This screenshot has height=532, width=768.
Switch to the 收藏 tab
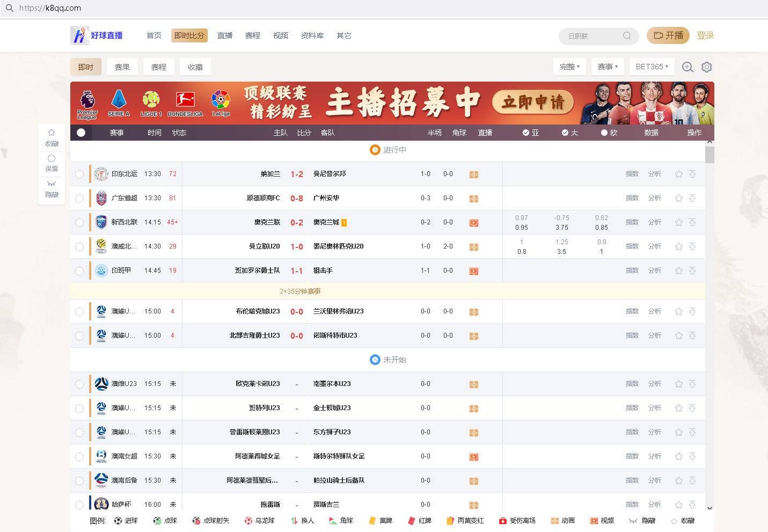[x=195, y=67]
